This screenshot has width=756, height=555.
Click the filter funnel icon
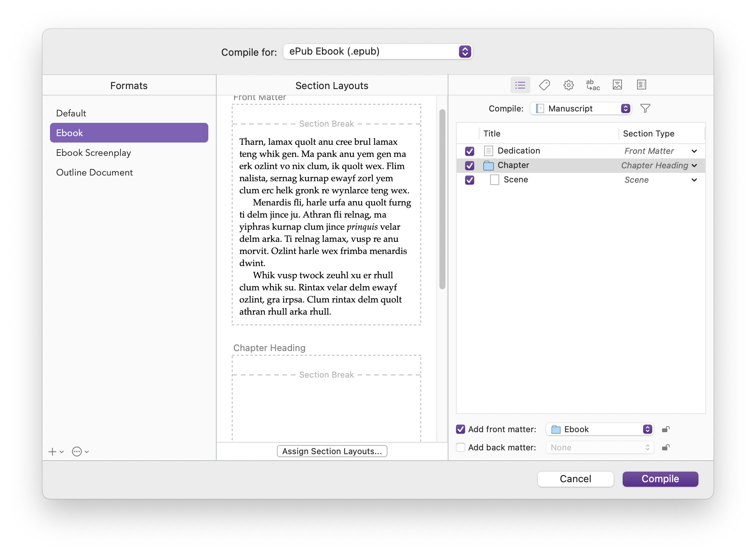(645, 108)
